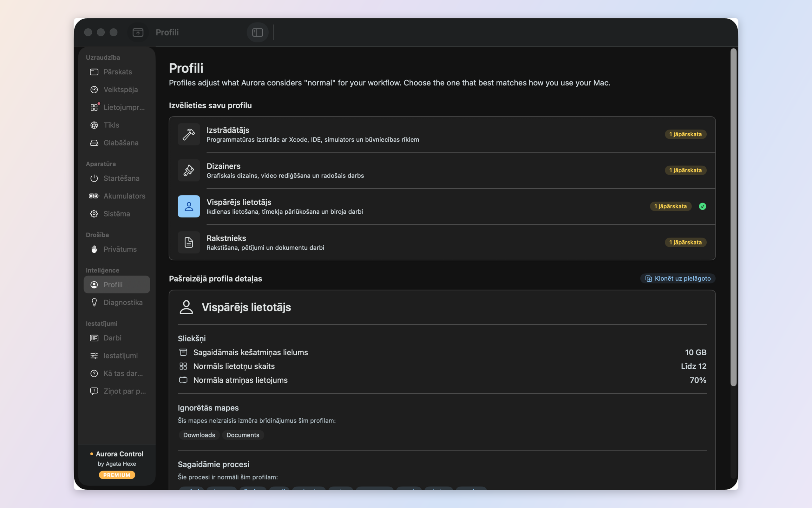Click the Aurora Control app name label

tap(120, 454)
